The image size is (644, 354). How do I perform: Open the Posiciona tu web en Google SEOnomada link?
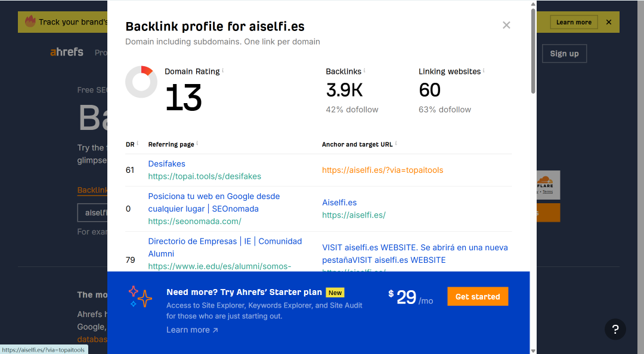point(214,203)
